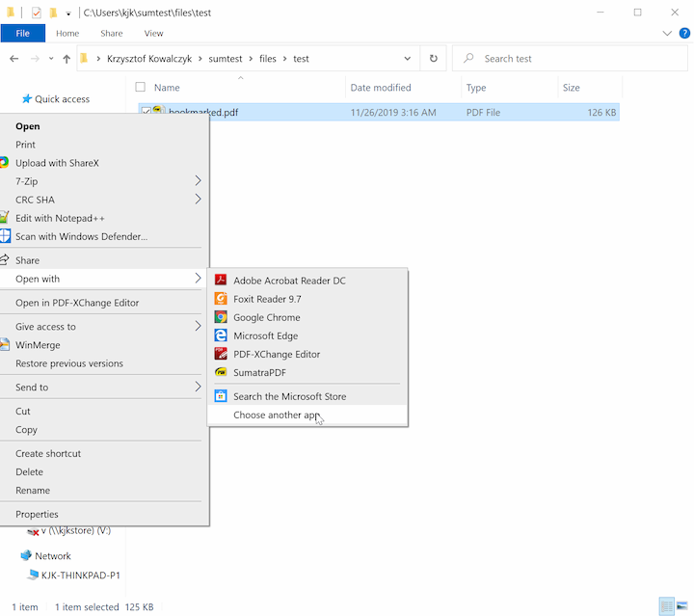Select the Microsoft Edge icon

coord(220,335)
